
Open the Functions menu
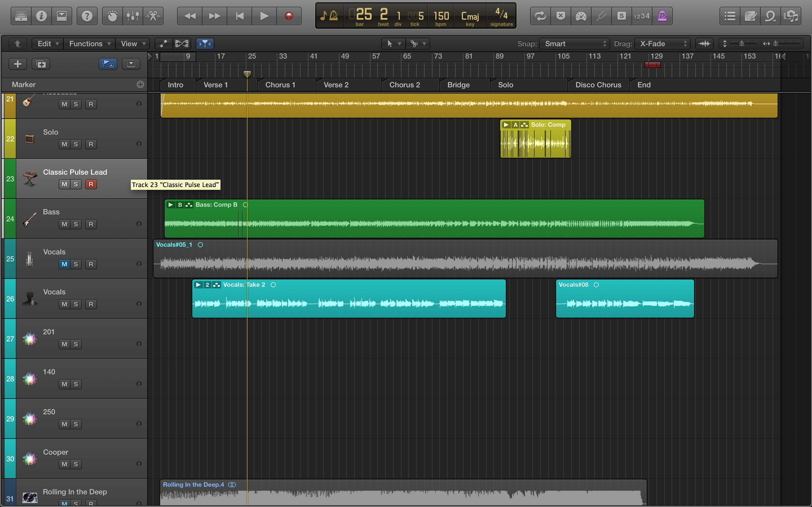pyautogui.click(x=89, y=44)
